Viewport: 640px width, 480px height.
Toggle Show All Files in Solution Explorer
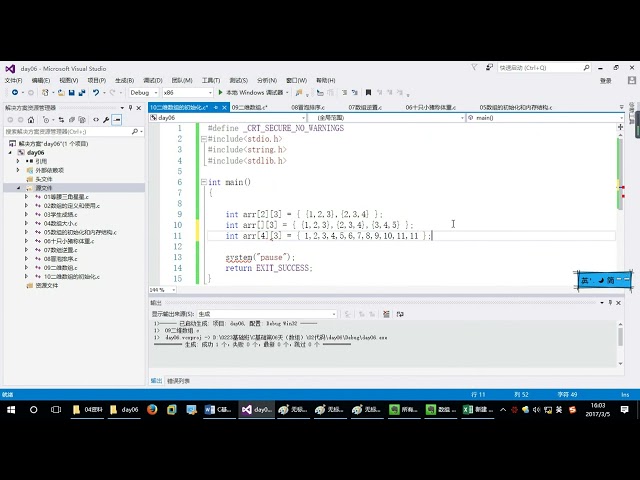click(82, 120)
